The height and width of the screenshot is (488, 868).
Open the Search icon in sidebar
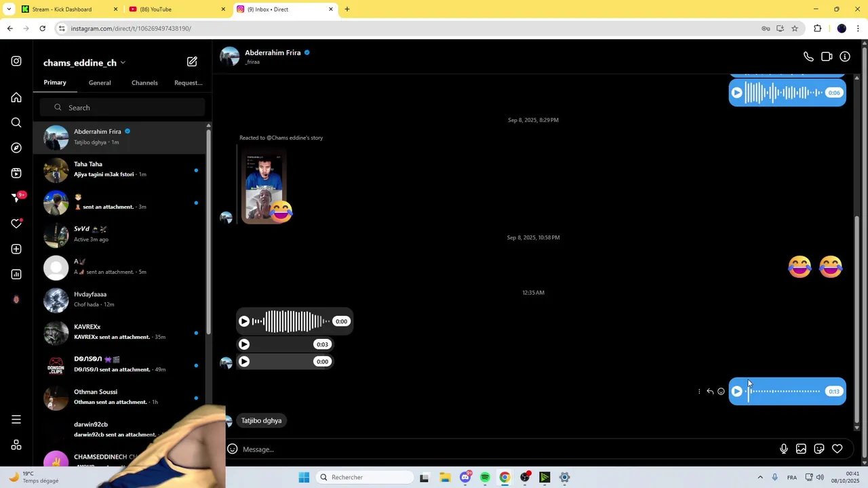[x=16, y=123]
